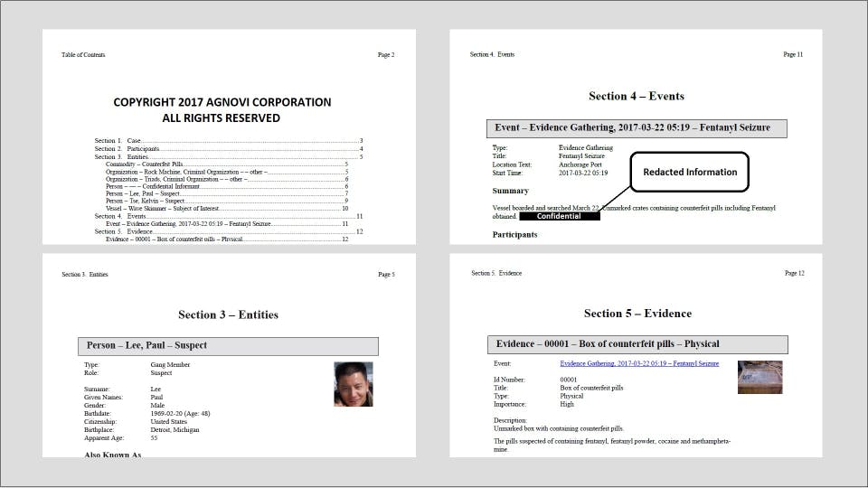Select 'Person – Tse, Kelvin – Suspect' contents entry
The image size is (868, 488).
point(227,201)
